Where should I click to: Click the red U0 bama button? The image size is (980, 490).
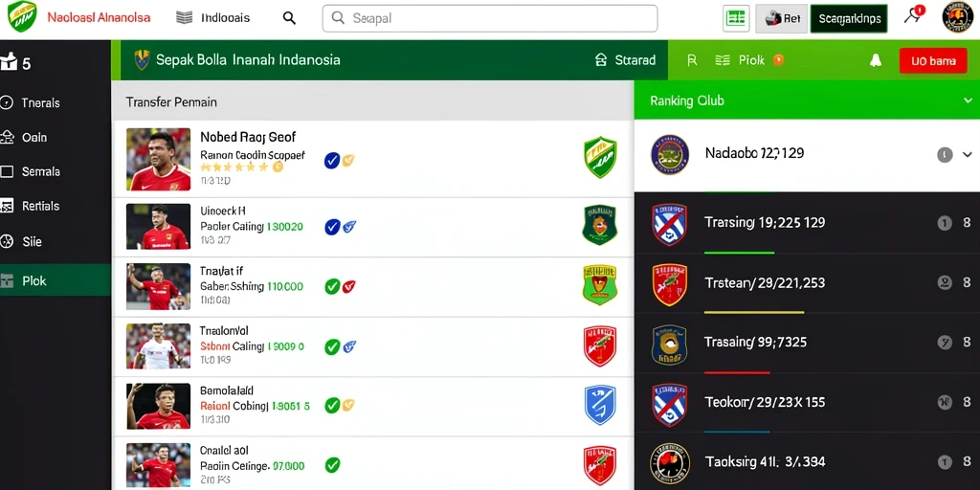(x=933, y=60)
